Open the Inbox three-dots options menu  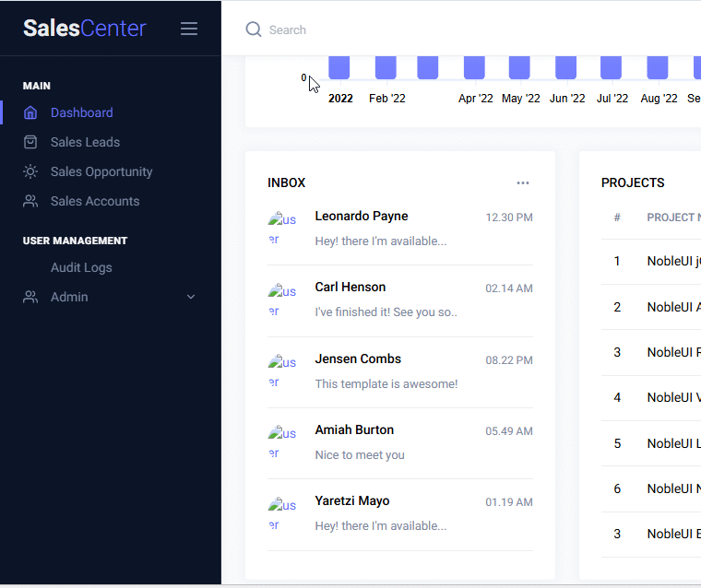523,182
